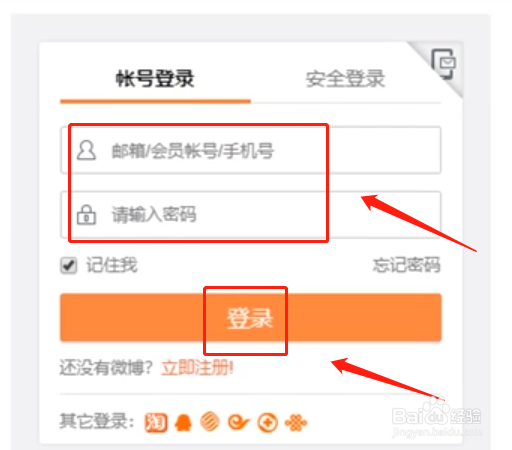Click the 其它登录 label
Viewport: 512px width, 450px height.
click(x=97, y=421)
